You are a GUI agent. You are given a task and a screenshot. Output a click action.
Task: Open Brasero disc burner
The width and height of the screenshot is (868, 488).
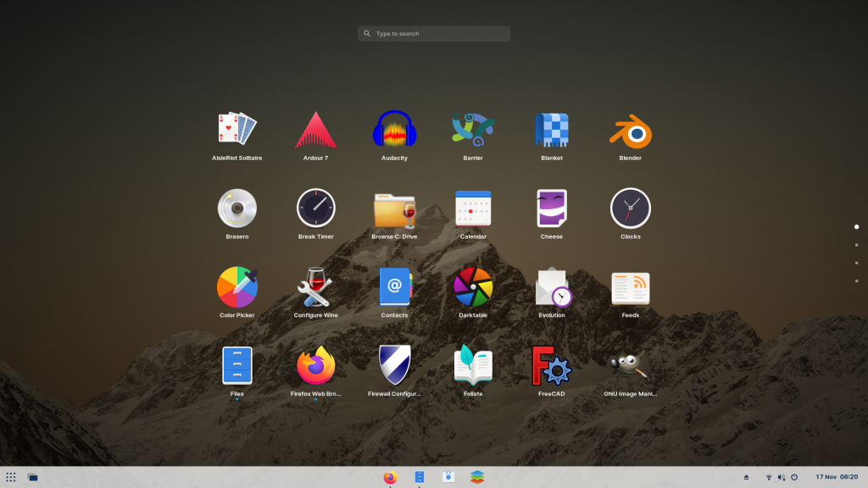pyautogui.click(x=237, y=208)
